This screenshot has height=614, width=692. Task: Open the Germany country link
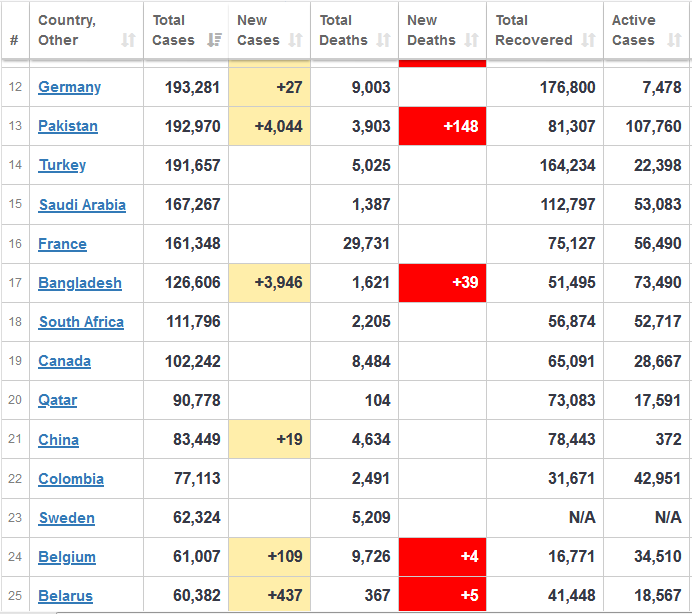click(69, 87)
